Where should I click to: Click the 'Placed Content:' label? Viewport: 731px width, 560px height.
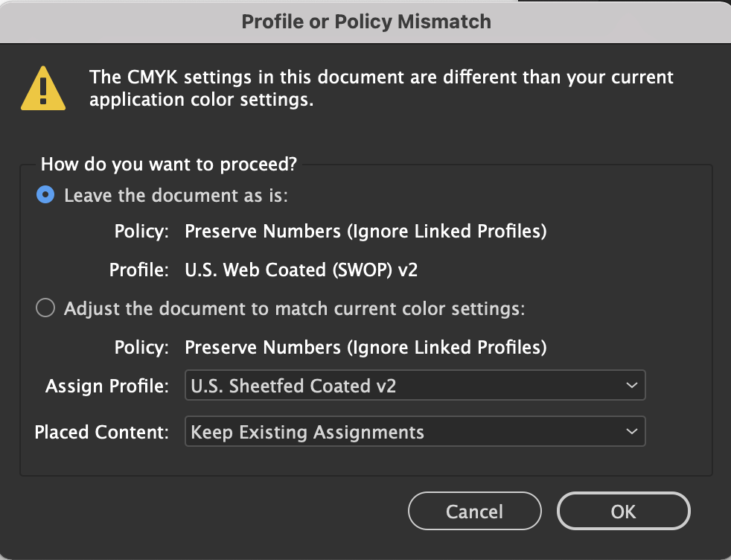(x=101, y=431)
